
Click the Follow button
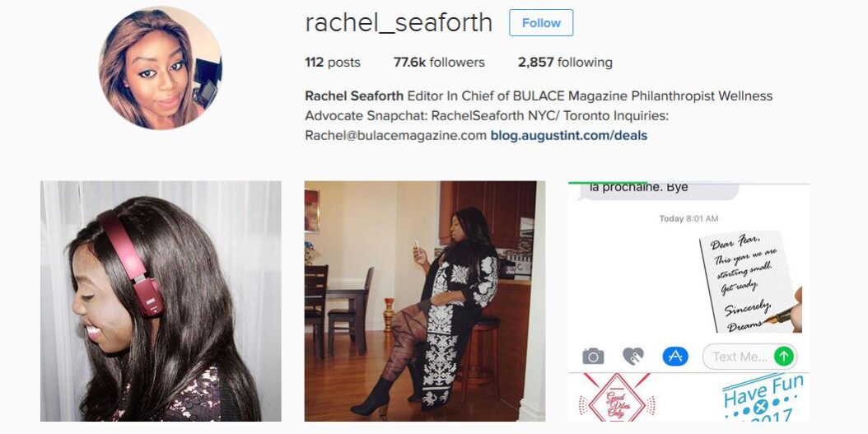[541, 23]
